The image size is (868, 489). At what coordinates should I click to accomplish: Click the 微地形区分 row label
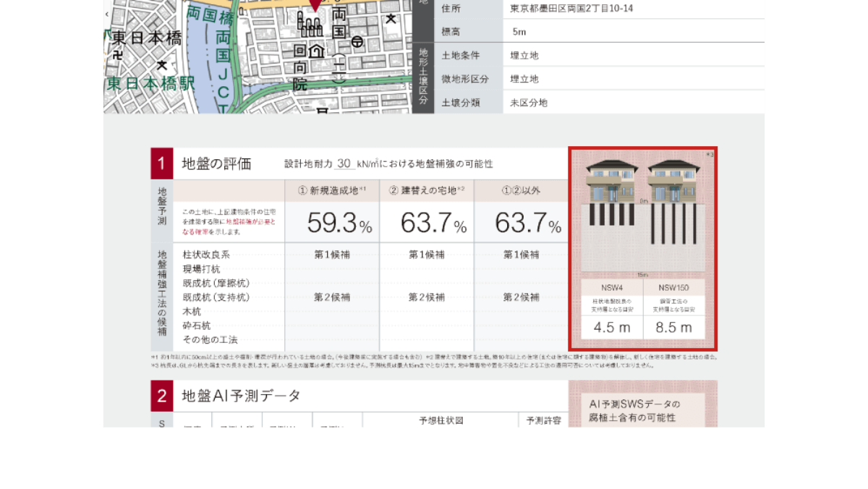[465, 79]
